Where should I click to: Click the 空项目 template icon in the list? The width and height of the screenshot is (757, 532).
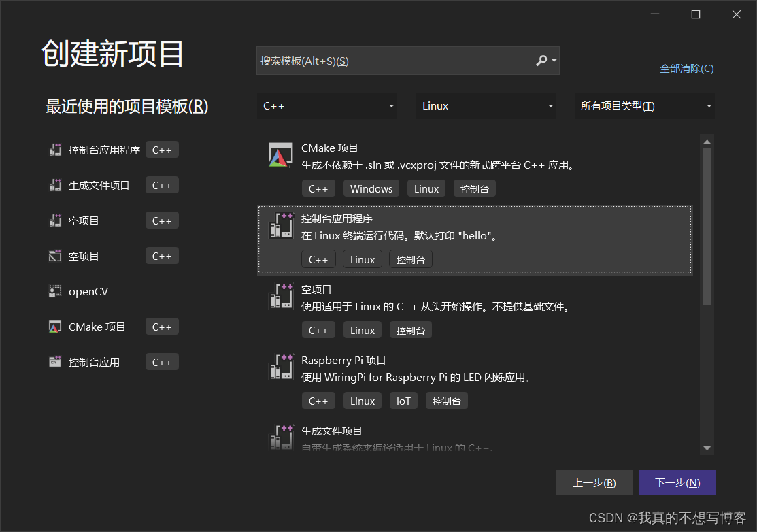pyautogui.click(x=280, y=295)
